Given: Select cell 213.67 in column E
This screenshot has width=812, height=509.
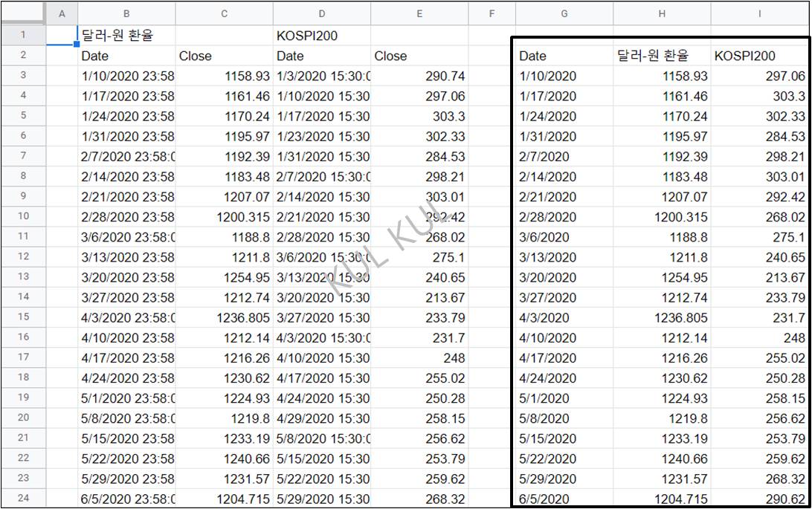Looking at the screenshot, I should point(419,298).
